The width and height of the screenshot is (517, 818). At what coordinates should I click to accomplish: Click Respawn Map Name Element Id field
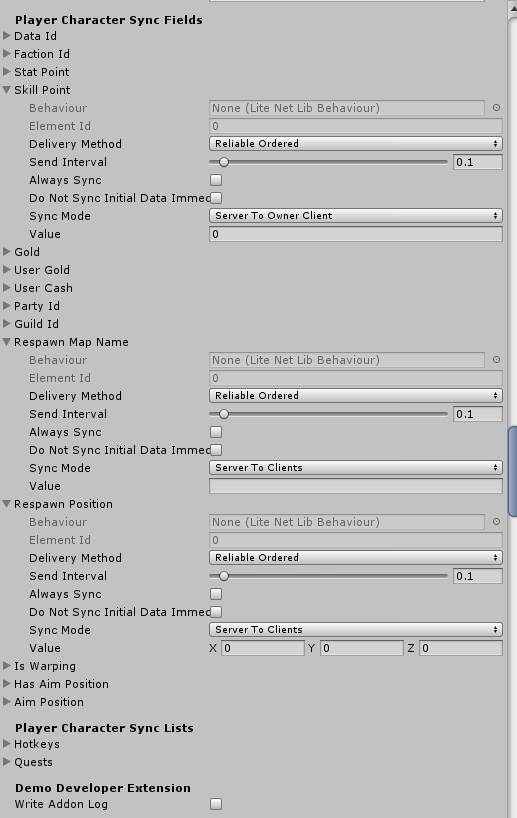(x=356, y=378)
